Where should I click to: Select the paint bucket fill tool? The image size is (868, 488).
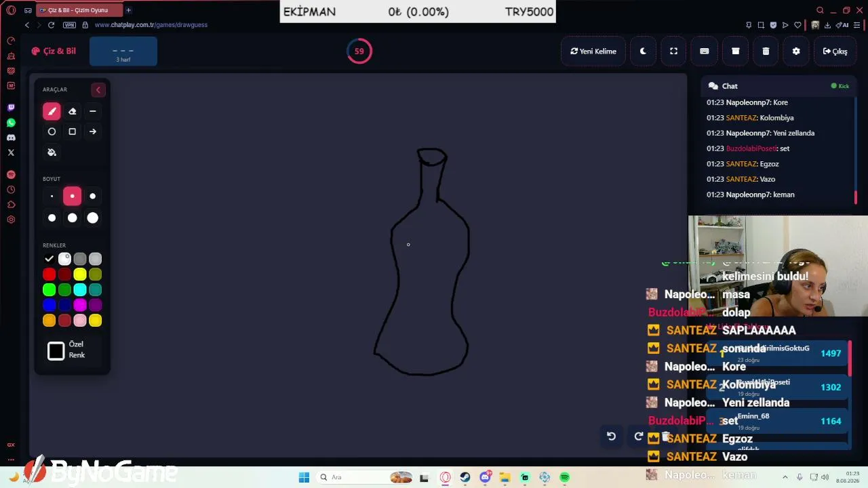tap(52, 152)
